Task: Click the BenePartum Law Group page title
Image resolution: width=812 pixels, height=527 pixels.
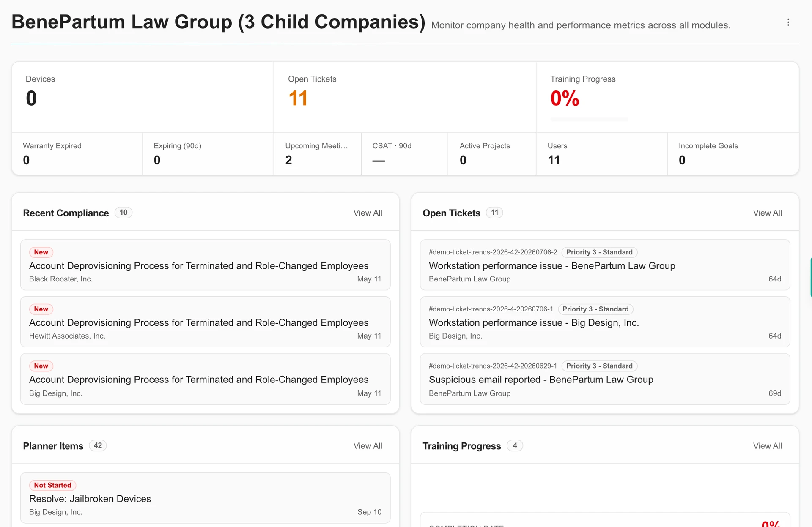Action: pyautogui.click(x=218, y=22)
